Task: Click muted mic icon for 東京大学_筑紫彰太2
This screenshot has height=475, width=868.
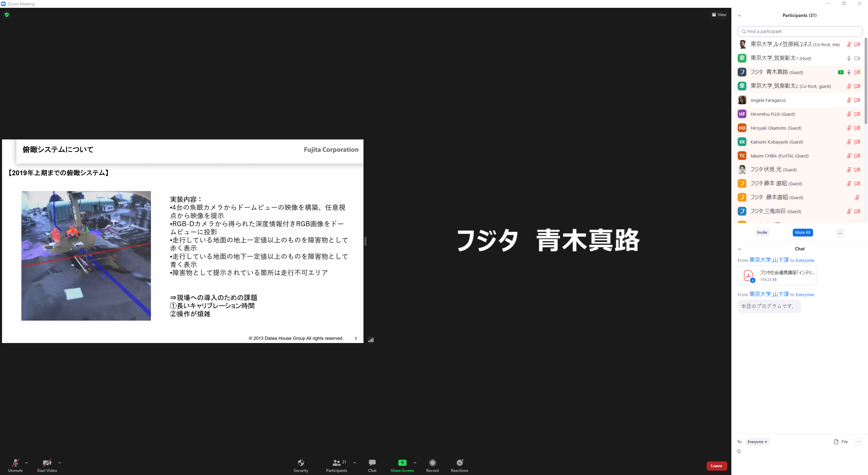Action: (x=849, y=86)
